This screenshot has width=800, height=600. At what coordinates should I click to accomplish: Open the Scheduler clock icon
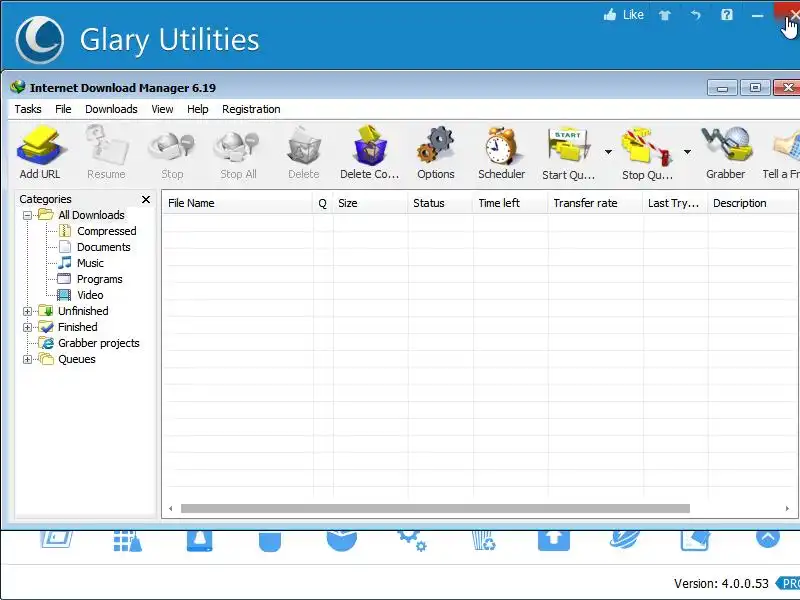pyautogui.click(x=502, y=152)
